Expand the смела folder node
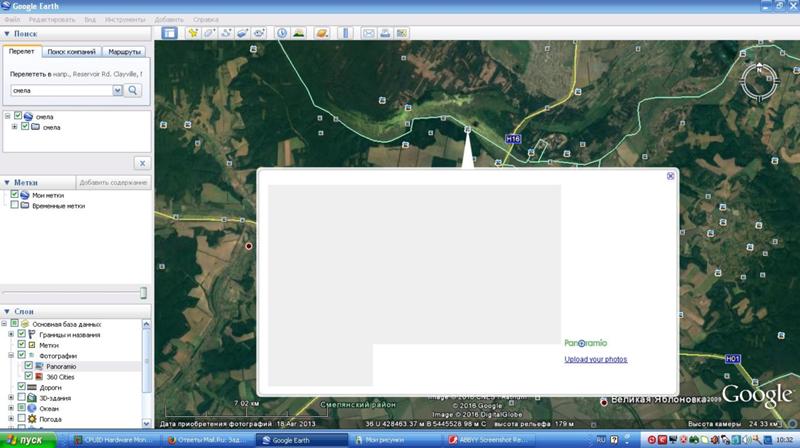Image resolution: width=800 pixels, height=448 pixels. 14,127
